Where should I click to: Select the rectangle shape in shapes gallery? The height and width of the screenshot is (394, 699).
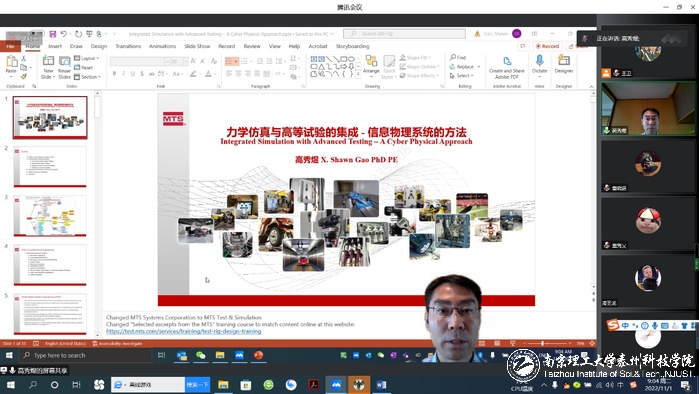click(x=344, y=59)
